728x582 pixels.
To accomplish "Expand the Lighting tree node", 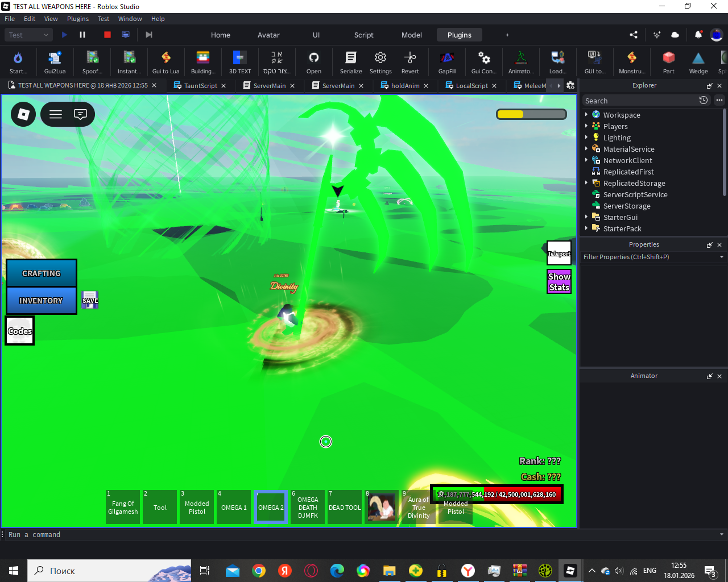I will [x=586, y=137].
